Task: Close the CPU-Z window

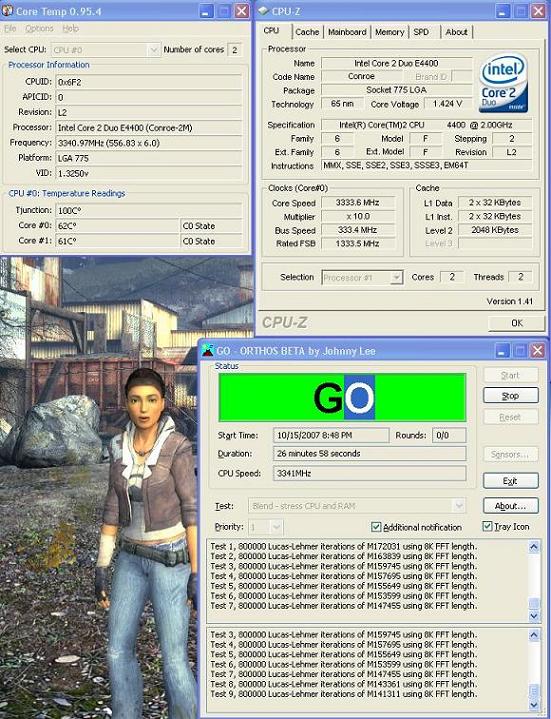Action: tap(538, 11)
